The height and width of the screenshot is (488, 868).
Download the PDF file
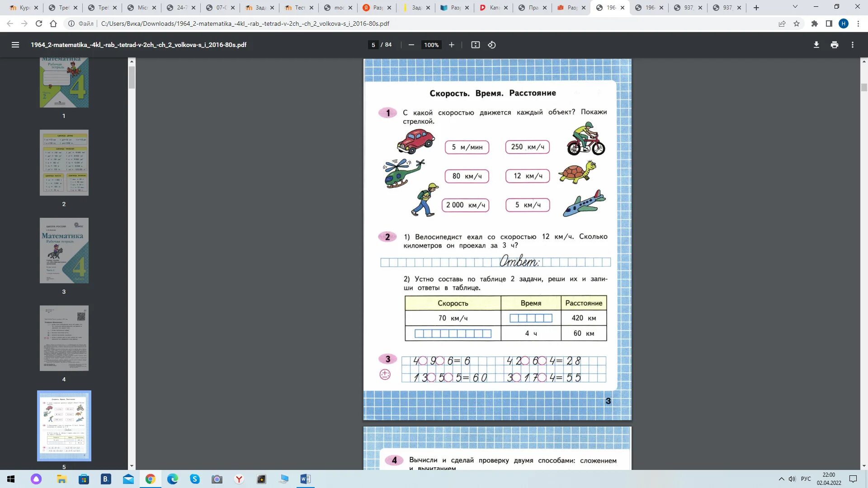816,45
